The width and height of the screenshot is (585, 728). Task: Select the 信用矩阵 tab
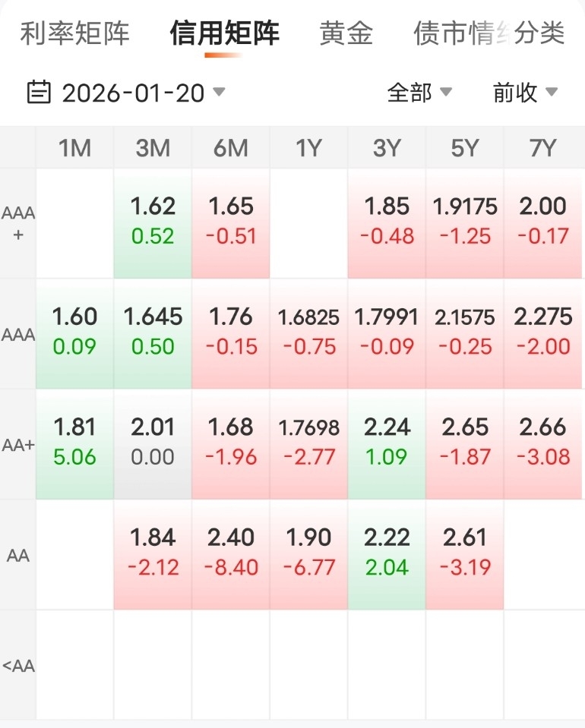225,33
